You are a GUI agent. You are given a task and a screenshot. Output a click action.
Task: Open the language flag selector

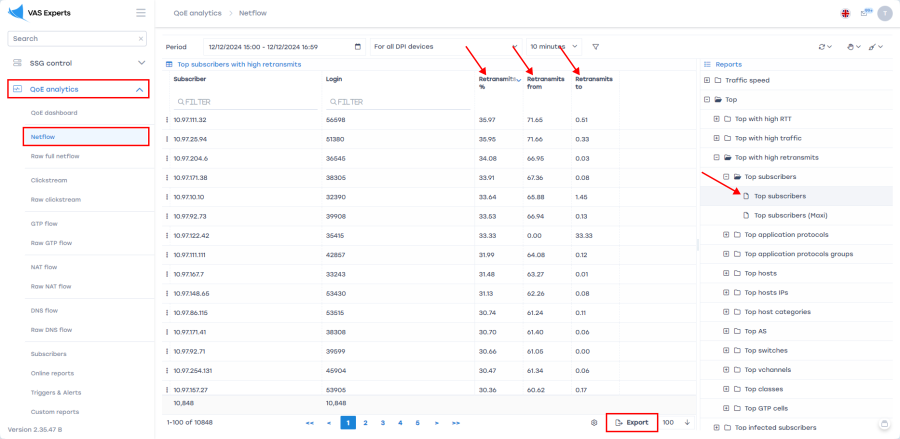coord(847,13)
